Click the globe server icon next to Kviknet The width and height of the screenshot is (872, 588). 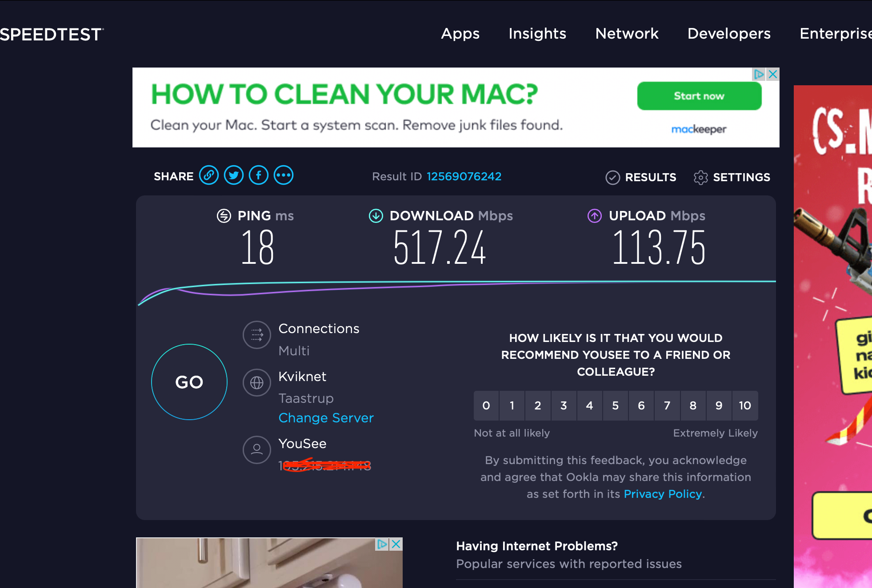[x=257, y=383]
